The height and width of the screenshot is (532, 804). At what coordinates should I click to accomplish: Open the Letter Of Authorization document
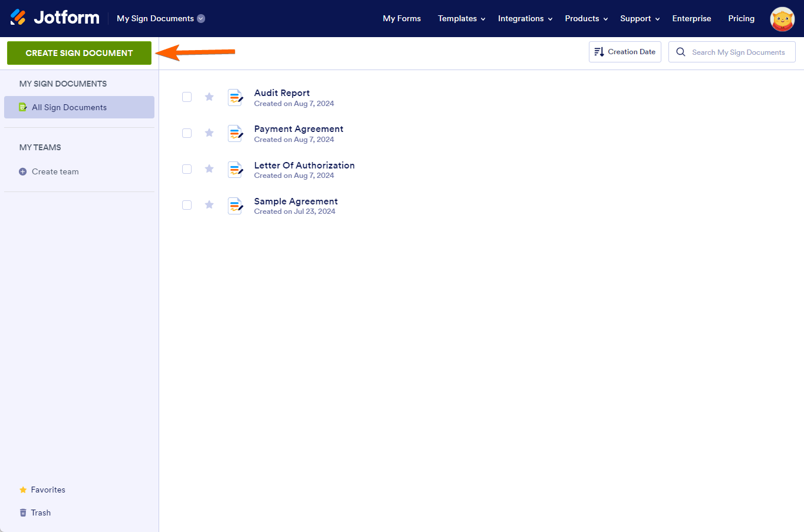(x=304, y=166)
